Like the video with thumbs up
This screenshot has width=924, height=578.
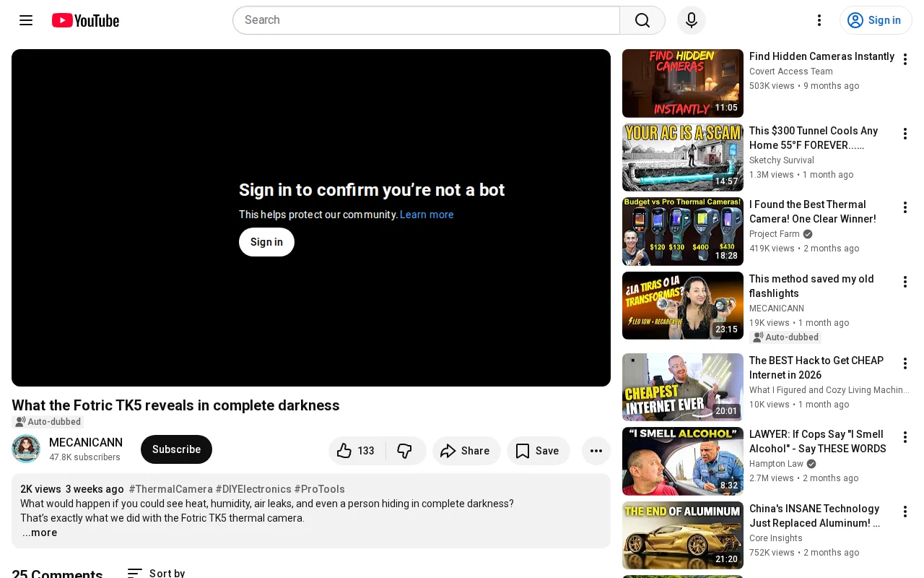tap(357, 451)
